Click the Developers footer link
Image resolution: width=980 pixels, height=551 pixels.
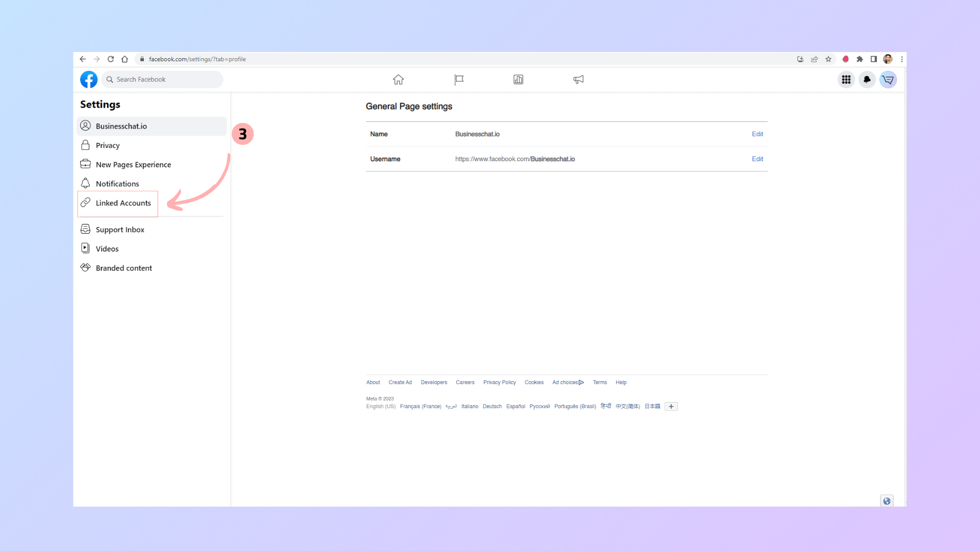[x=434, y=382]
